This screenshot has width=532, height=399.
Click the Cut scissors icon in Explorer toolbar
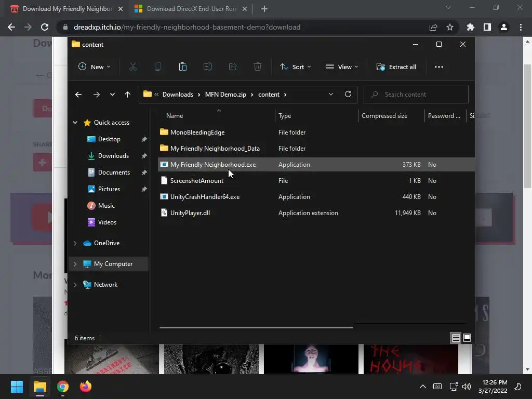click(x=132, y=67)
